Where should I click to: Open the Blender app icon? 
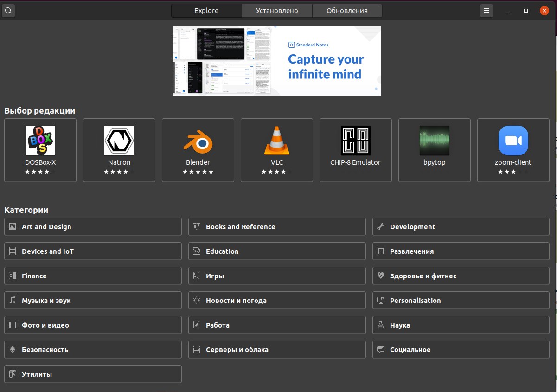pyautogui.click(x=198, y=141)
